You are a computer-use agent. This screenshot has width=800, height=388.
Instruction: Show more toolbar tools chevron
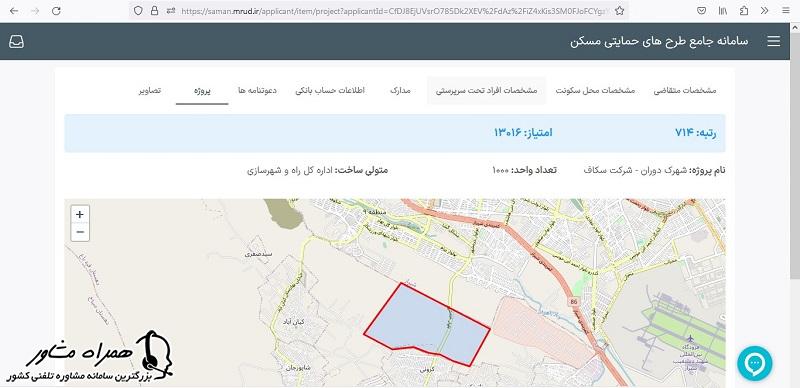point(764,11)
